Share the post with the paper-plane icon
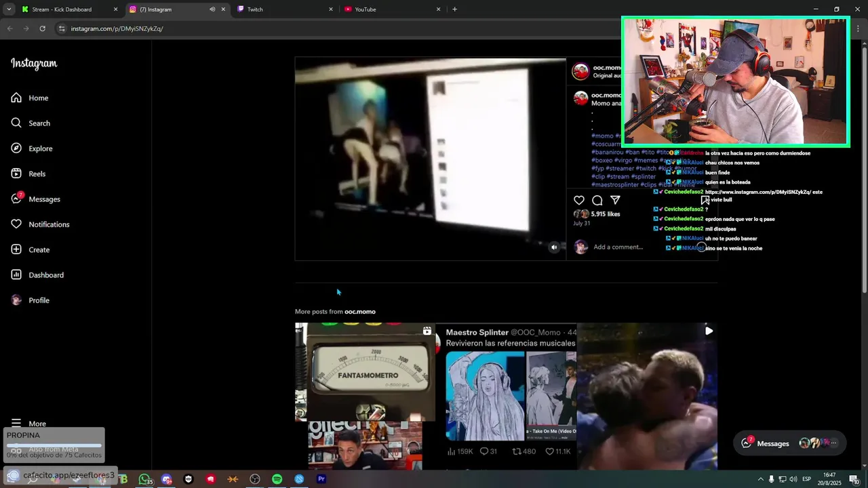Screen dimensions: 868x488 click(x=615, y=201)
